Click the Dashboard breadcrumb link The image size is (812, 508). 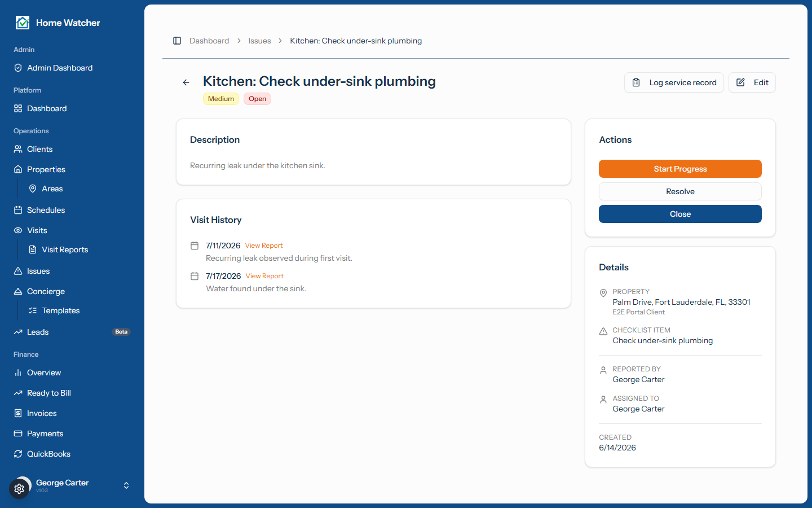[209, 41]
